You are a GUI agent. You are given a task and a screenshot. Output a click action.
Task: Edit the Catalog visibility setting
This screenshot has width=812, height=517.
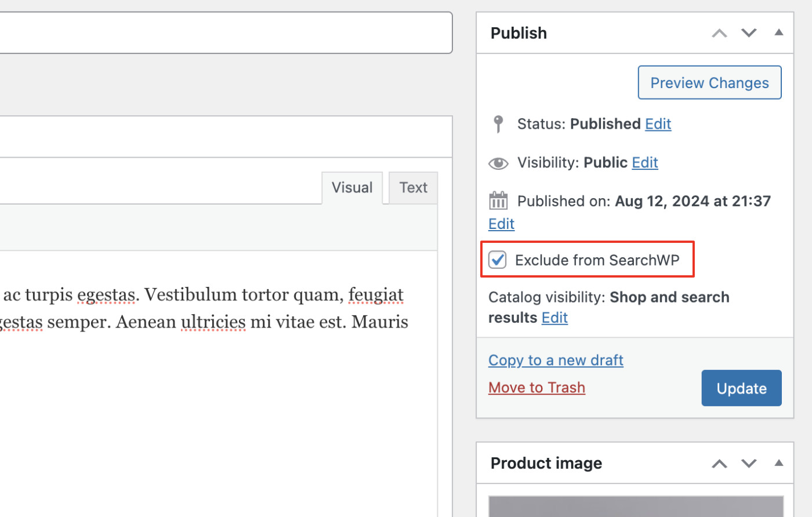(554, 317)
